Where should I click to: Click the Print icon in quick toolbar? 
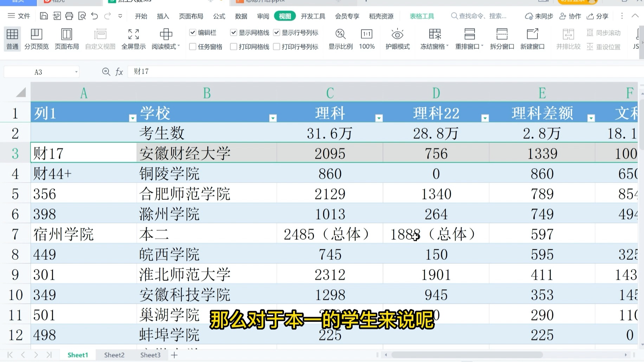[69, 16]
